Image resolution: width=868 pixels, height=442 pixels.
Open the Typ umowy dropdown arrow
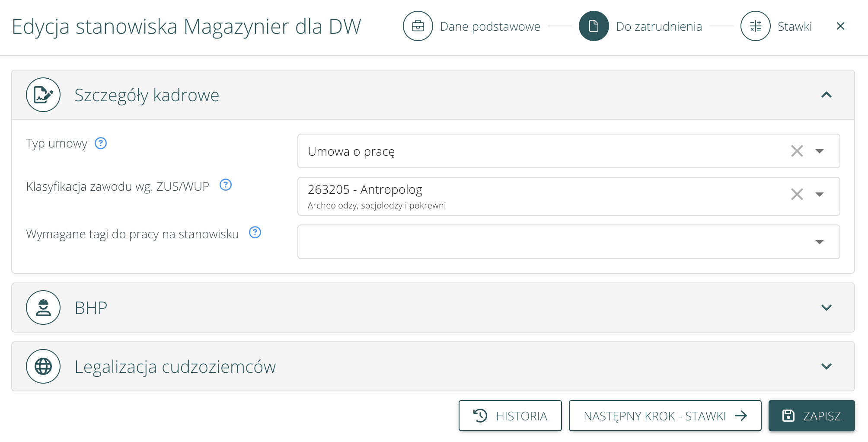pyautogui.click(x=819, y=151)
